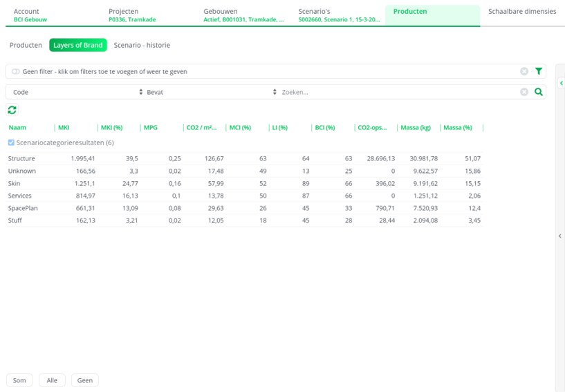The height and width of the screenshot is (392, 565).
Task: Sort by BCI (%) column header
Action: pos(325,127)
